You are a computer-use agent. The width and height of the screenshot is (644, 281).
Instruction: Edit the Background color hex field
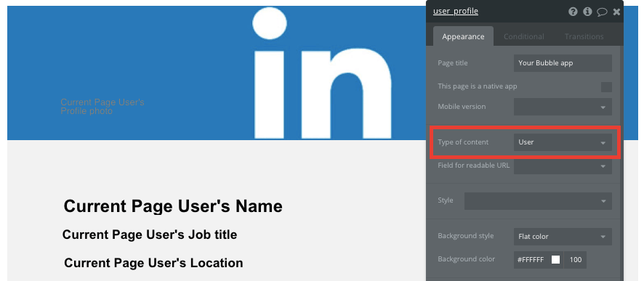click(531, 260)
